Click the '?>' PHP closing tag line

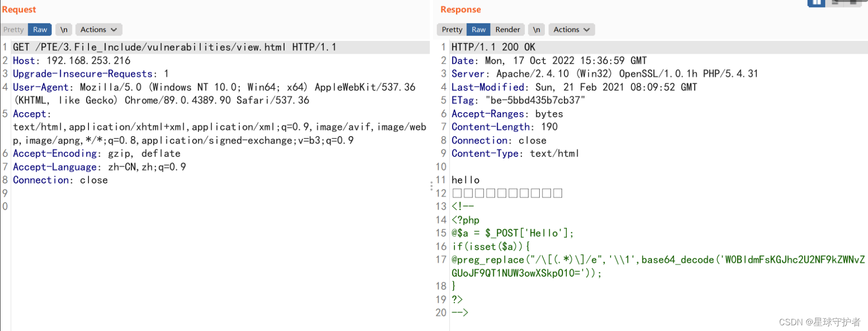tap(457, 299)
